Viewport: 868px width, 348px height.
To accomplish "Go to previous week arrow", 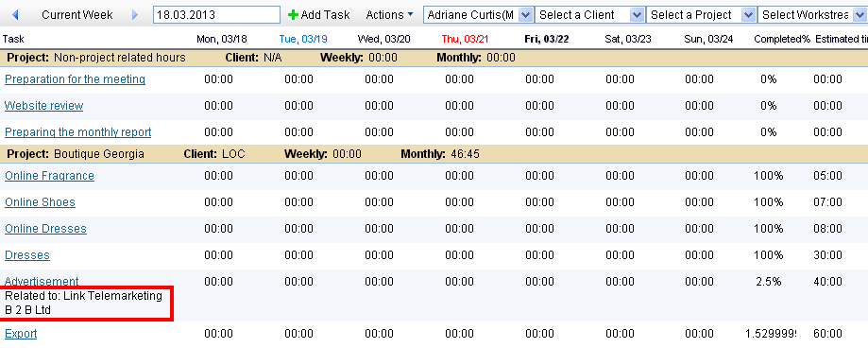I will click(x=15, y=15).
